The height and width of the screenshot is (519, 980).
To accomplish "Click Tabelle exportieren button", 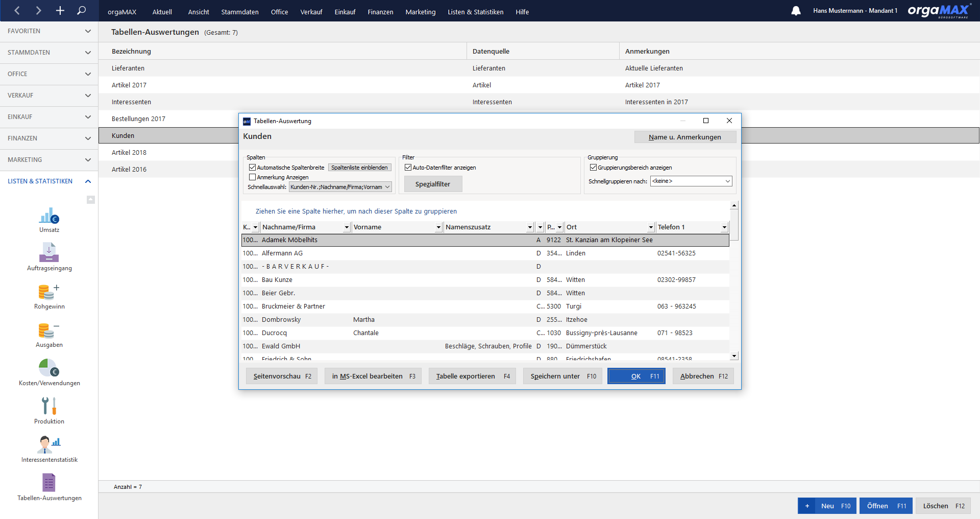I will point(473,376).
